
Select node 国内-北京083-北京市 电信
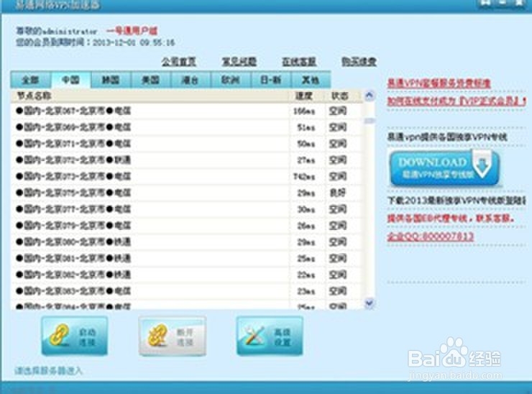pos(188,291)
